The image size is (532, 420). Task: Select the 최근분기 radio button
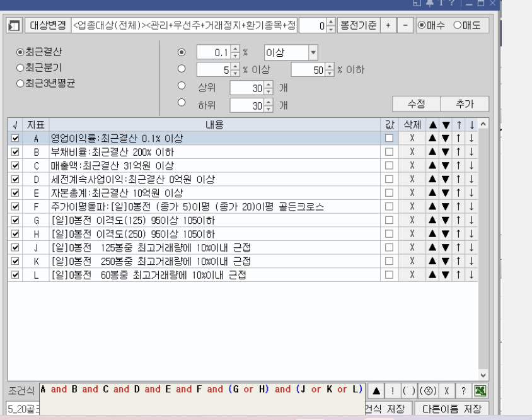pyautogui.click(x=21, y=67)
